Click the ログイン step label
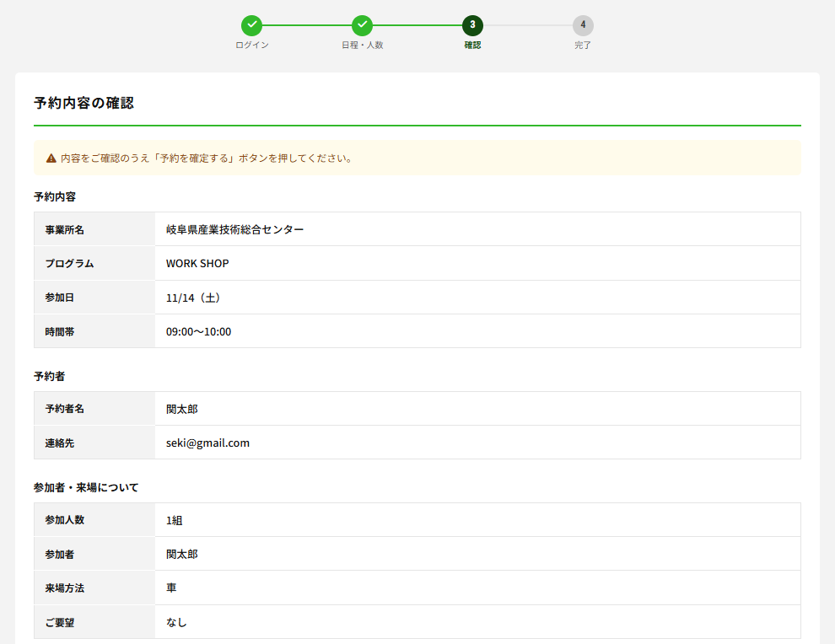The image size is (835, 644). pyautogui.click(x=252, y=46)
